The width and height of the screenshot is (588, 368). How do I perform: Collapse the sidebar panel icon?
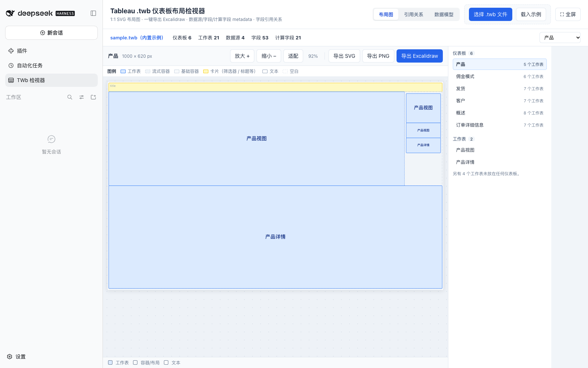click(93, 13)
